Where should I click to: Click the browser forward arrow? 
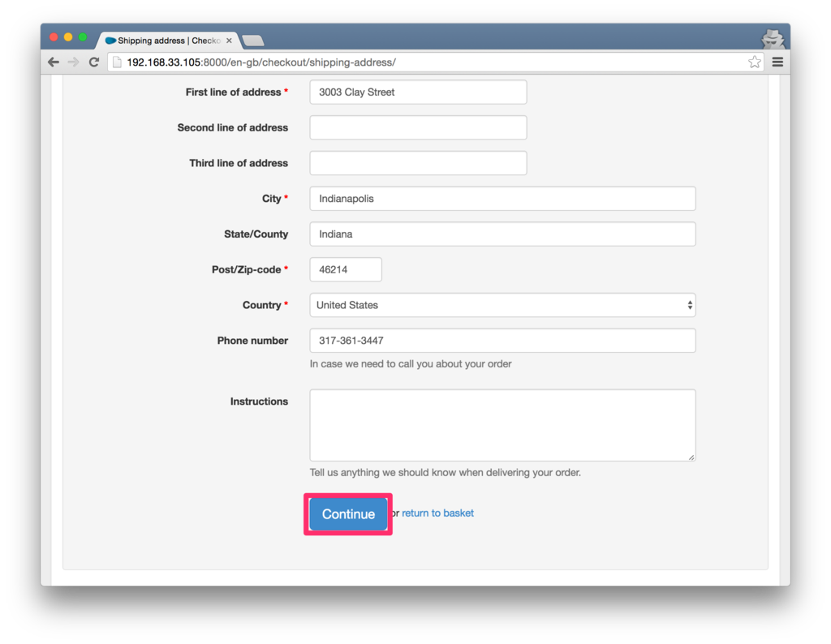click(x=73, y=62)
